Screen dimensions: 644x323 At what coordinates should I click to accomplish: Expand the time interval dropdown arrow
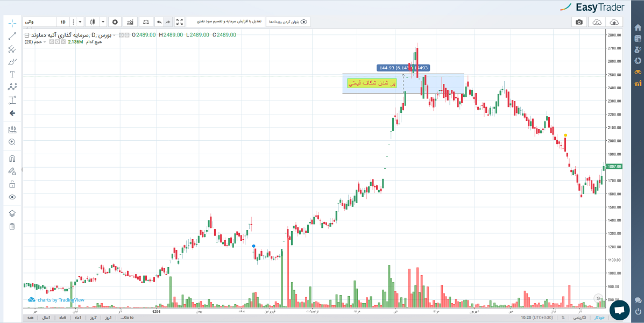click(x=80, y=22)
